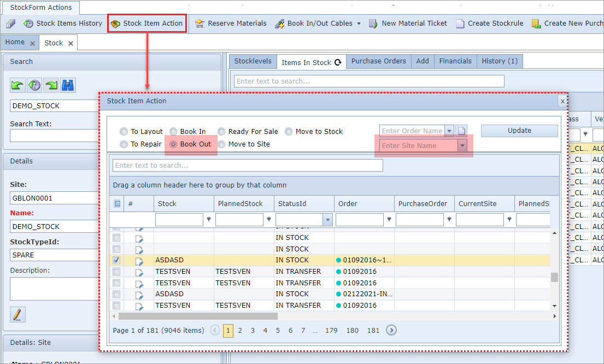Expand the Enter Site Name dropdown

[462, 145]
